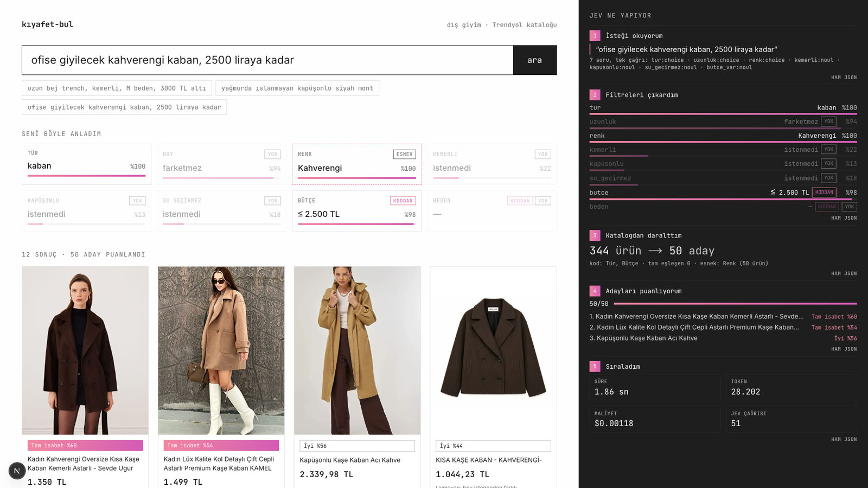Open HAM JSON under step 5 Sıraladım
The height and width of the screenshot is (488, 868).
844,440
